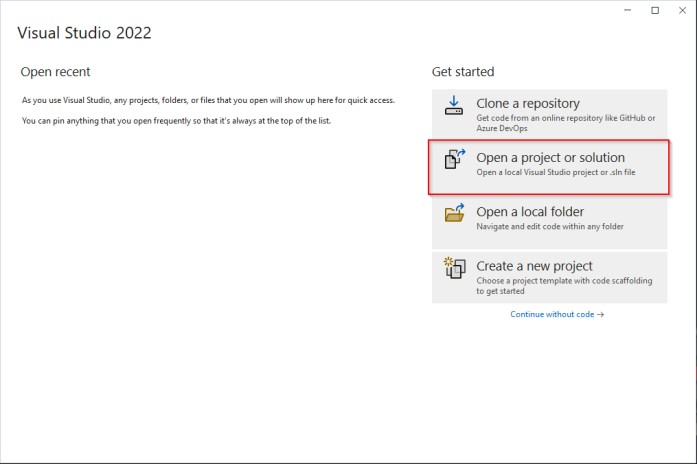Pick the "Open a local folder" title
Image resolution: width=697 pixels, height=464 pixels.
tap(530, 211)
